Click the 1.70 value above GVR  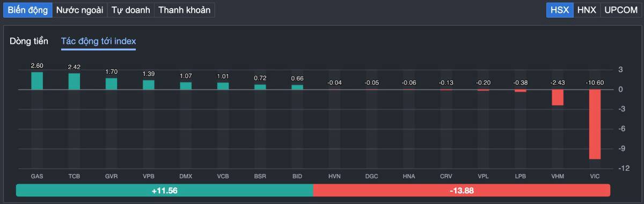pyautogui.click(x=111, y=72)
